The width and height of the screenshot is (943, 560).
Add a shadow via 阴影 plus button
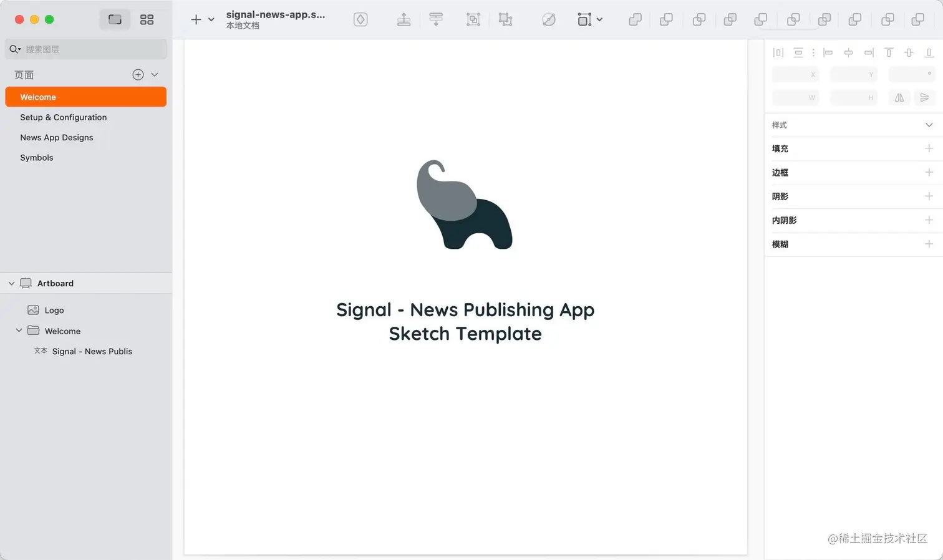[929, 196]
